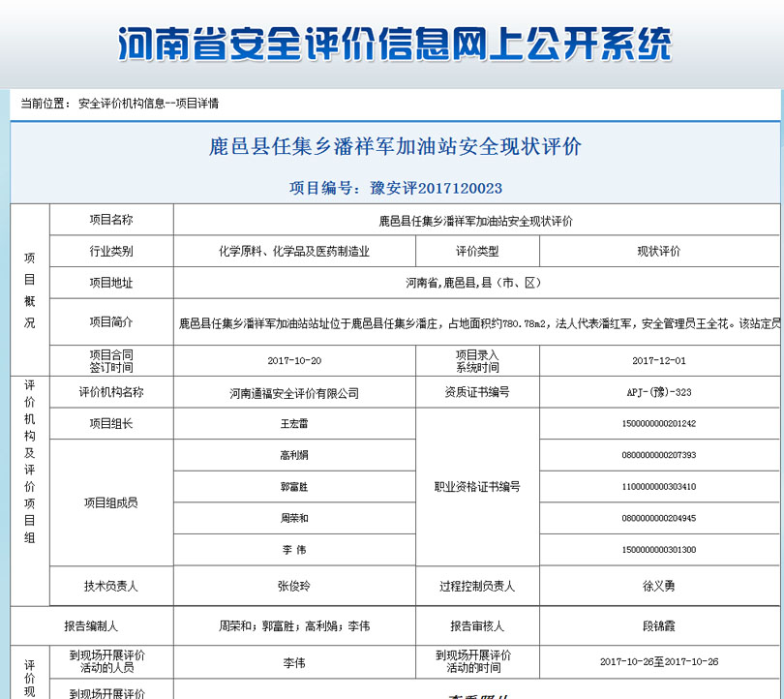Select technical lead 张俊玲
This screenshot has height=699, width=784.
[294, 586]
